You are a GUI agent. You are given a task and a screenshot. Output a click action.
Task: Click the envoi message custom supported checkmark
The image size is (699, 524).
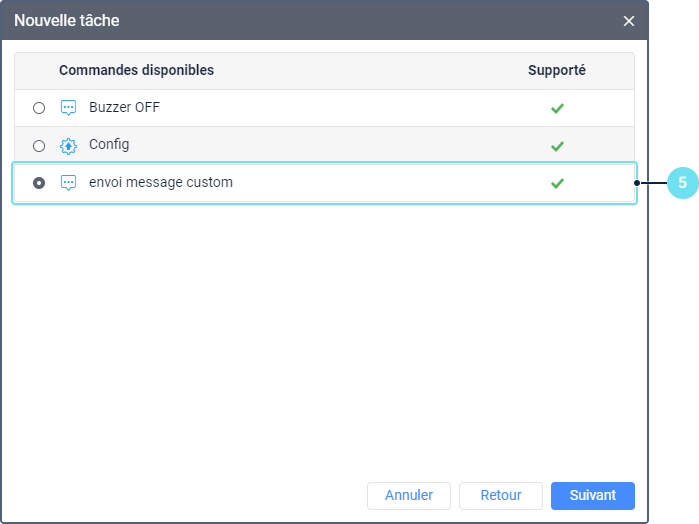tap(557, 183)
